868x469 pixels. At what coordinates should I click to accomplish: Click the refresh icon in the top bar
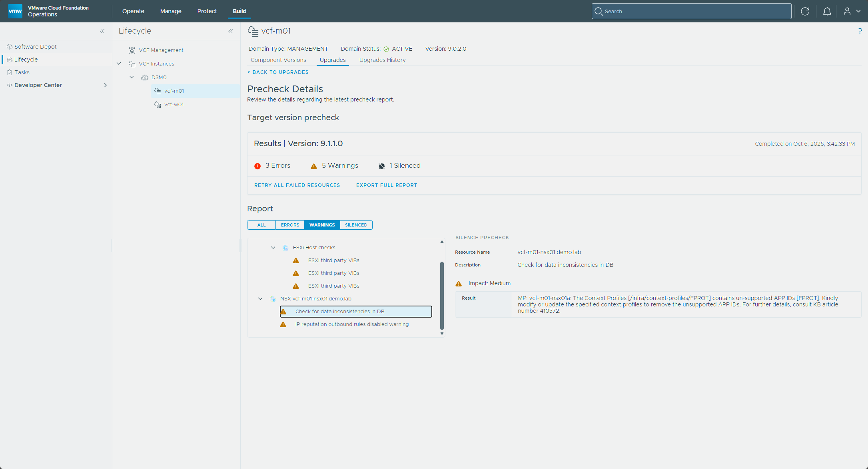(x=805, y=11)
